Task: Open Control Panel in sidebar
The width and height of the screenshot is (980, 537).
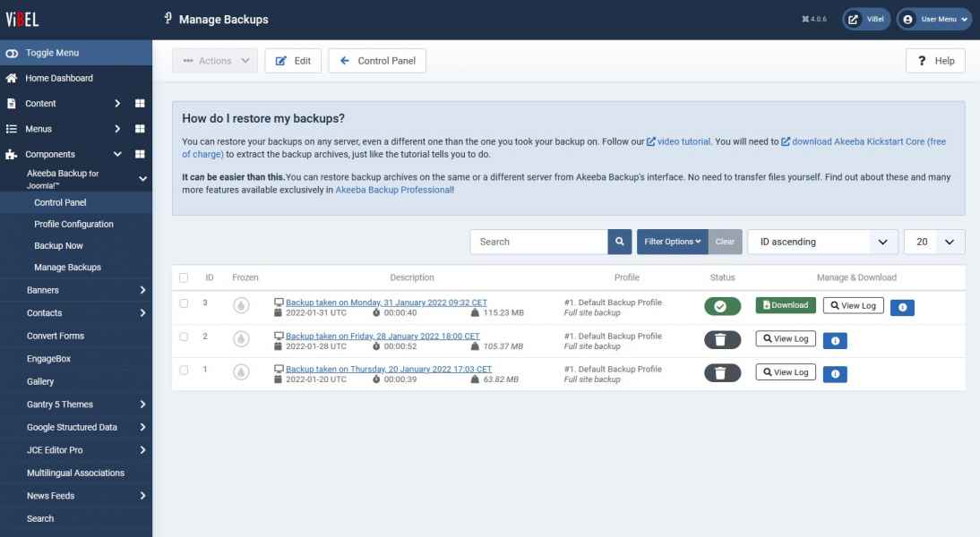Action: (x=60, y=202)
